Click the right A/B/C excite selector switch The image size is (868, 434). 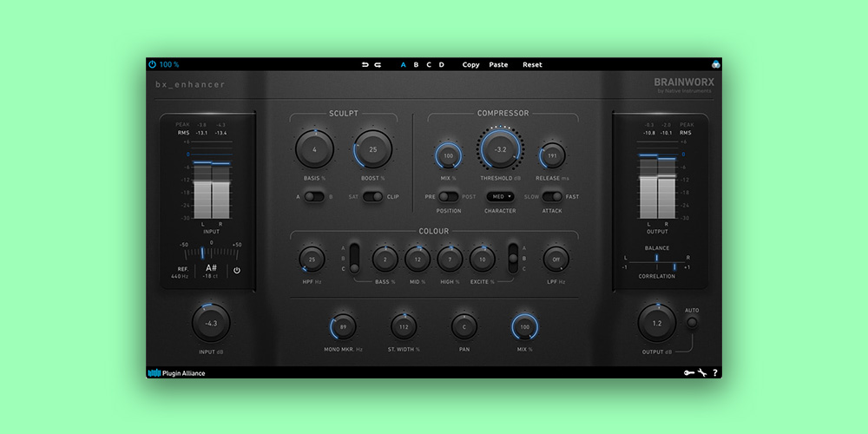(x=513, y=258)
